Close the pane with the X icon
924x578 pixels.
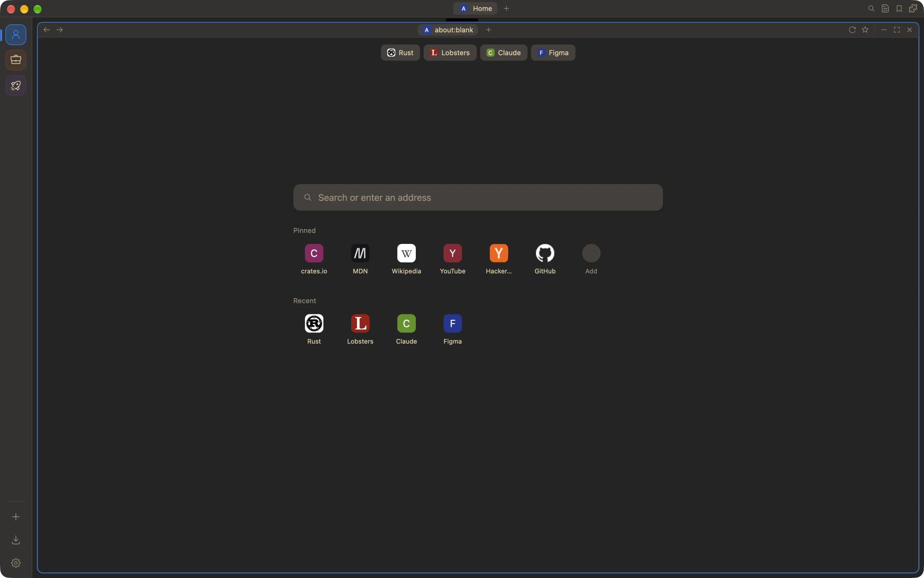909,30
